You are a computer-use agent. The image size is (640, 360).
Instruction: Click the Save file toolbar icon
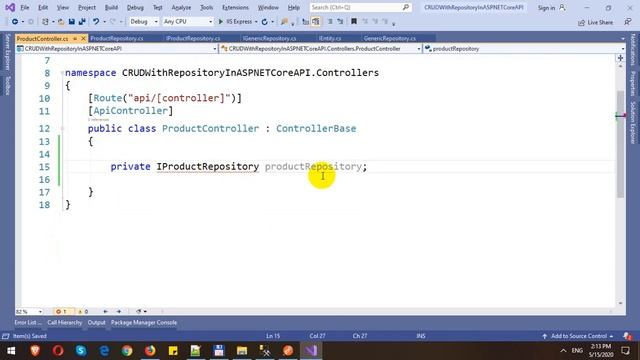tap(71, 22)
